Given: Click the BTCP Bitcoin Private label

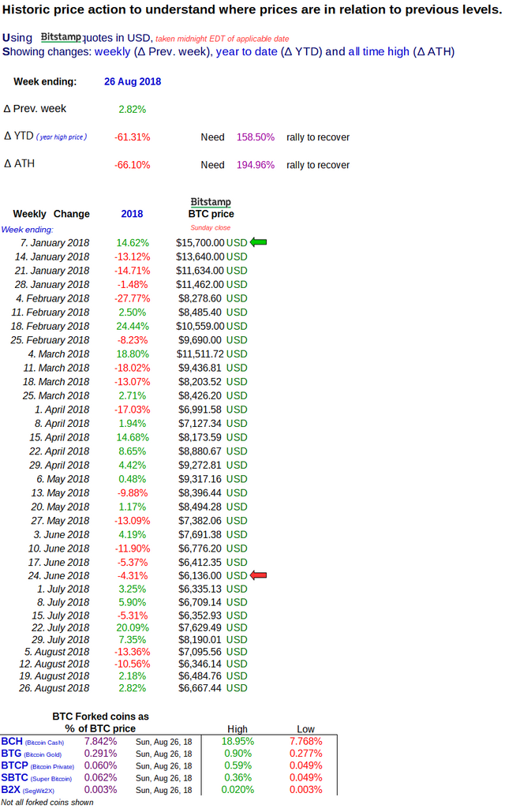Looking at the screenshot, I should (37, 765).
